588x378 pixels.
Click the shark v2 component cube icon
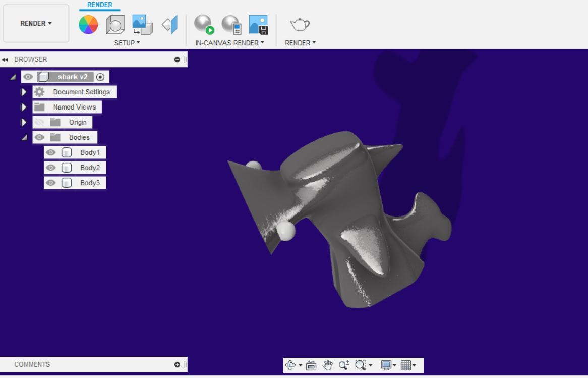(43, 77)
